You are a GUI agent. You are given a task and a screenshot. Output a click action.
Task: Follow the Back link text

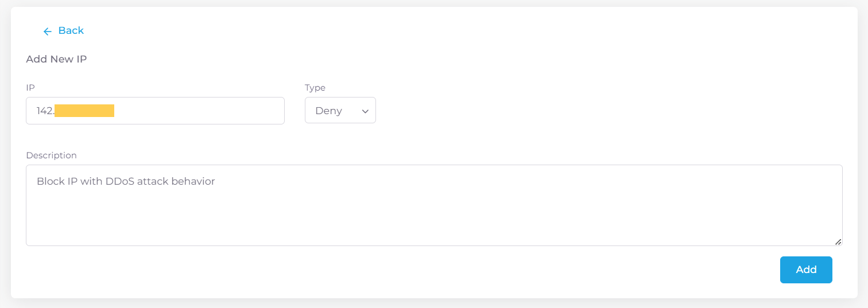tap(71, 31)
